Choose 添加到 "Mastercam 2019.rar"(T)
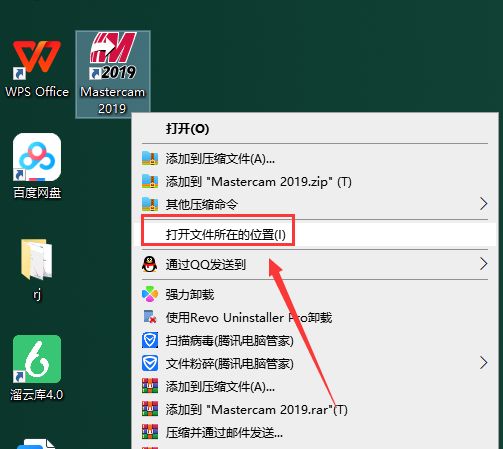503x449 pixels. tap(315, 409)
